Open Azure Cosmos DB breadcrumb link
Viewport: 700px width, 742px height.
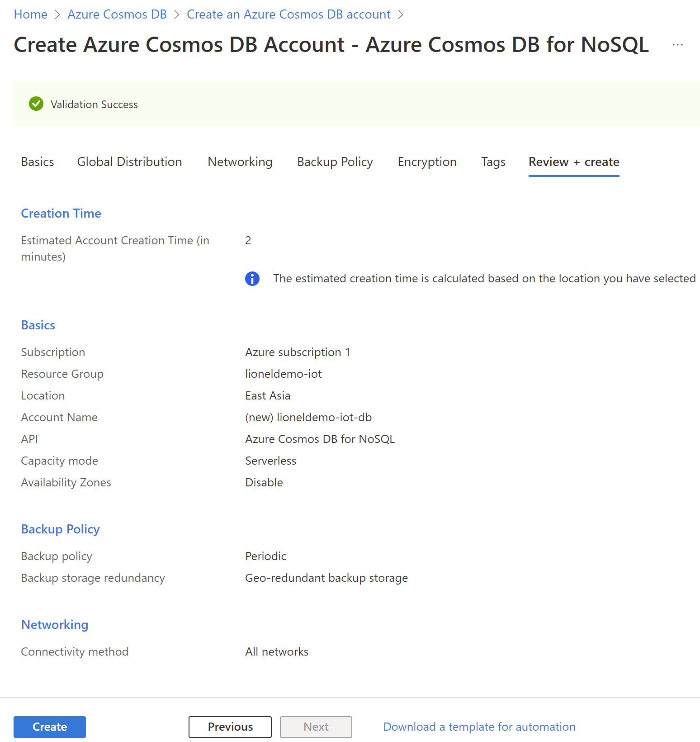(117, 14)
